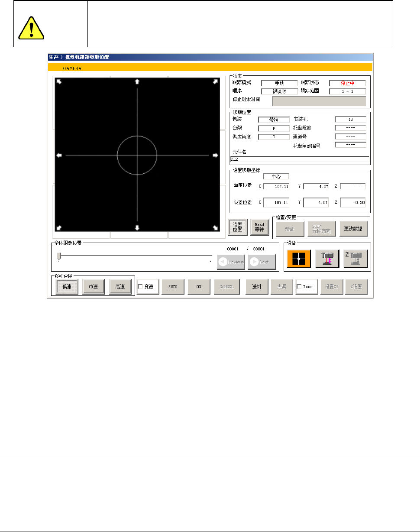Select 中速 movement speed
This screenshot has height=532, width=420.
pos(94,287)
